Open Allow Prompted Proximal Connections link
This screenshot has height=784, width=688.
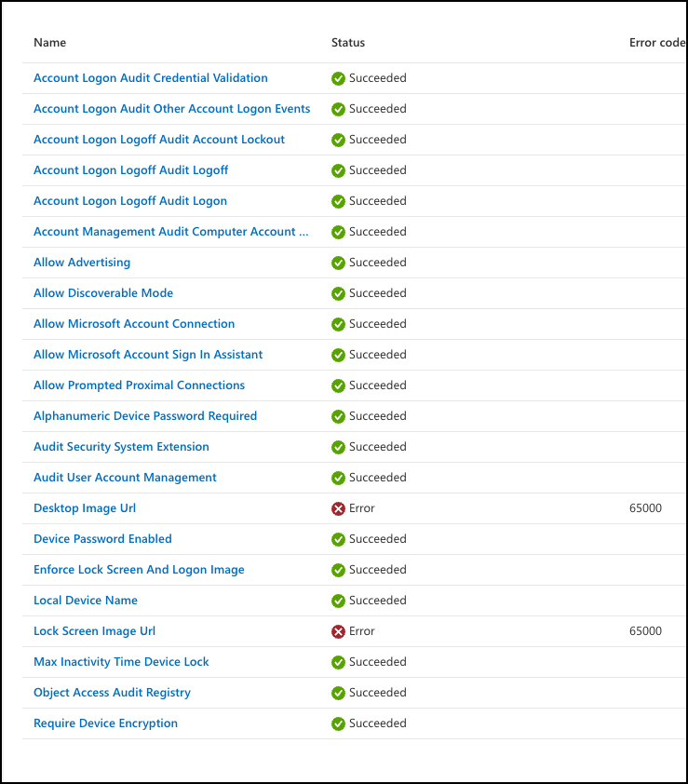coord(139,385)
